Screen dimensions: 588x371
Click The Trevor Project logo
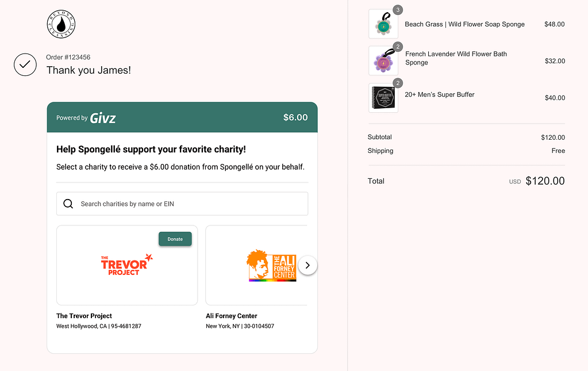[127, 265]
